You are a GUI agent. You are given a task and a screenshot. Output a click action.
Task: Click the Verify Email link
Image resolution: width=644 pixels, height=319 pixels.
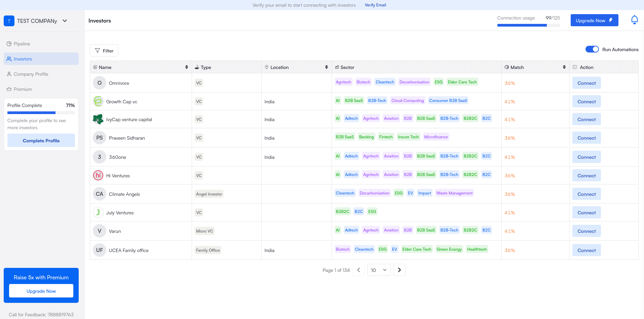point(375,5)
